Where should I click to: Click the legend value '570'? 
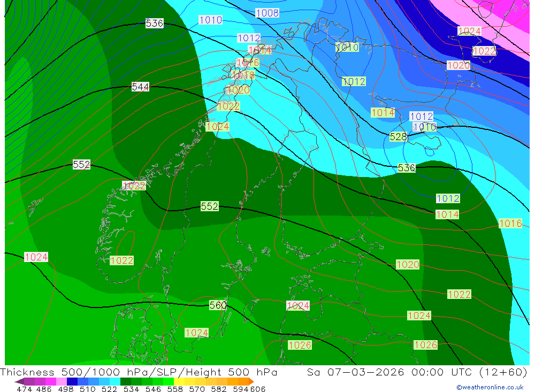(197, 389)
